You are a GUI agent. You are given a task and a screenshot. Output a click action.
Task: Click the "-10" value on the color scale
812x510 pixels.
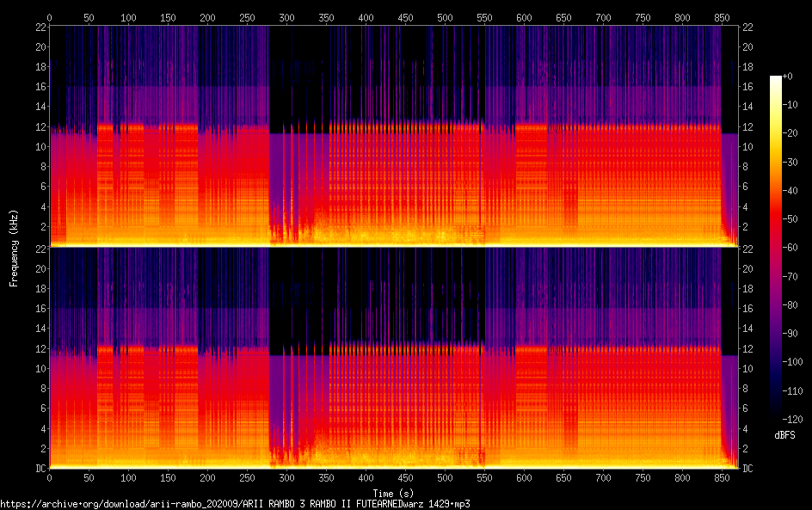point(790,105)
